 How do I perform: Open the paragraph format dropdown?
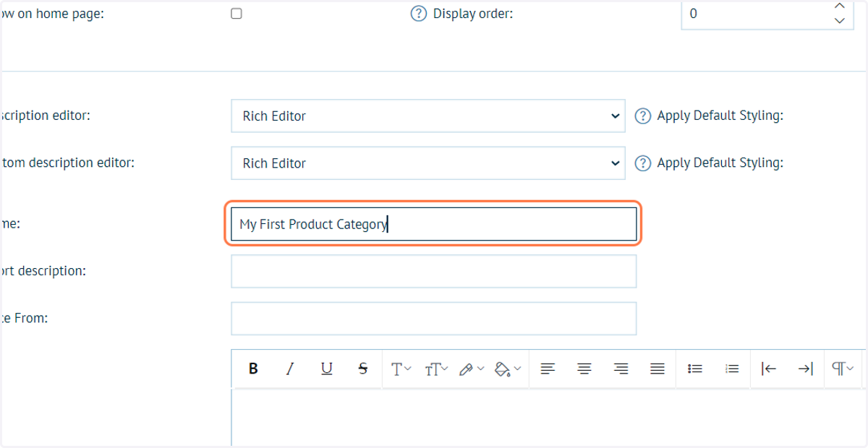click(843, 369)
